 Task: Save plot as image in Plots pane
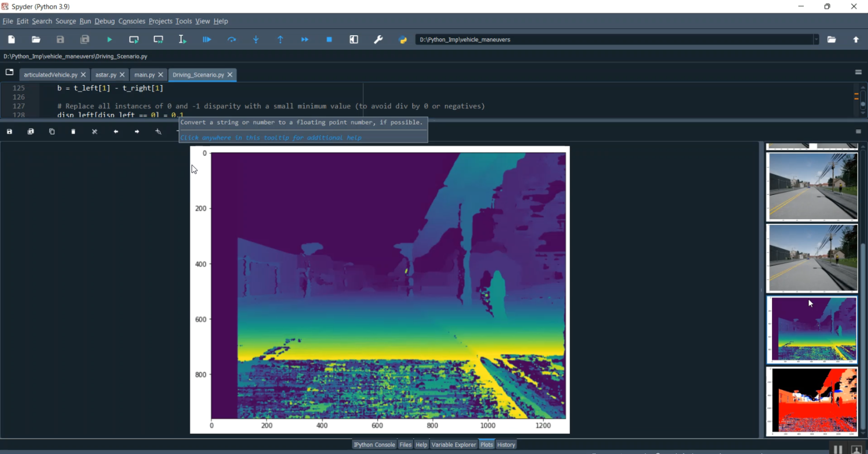pyautogui.click(x=9, y=132)
